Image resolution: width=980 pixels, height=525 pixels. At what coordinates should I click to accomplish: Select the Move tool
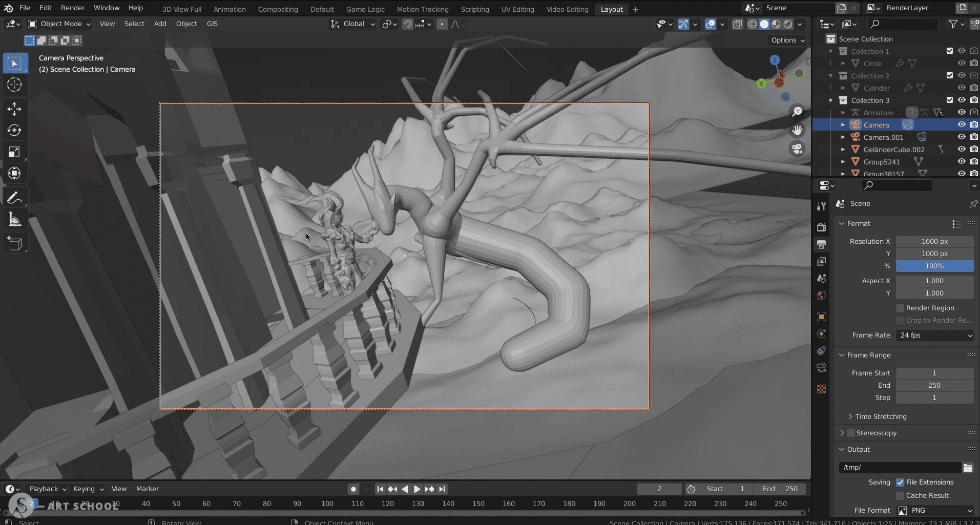[x=14, y=109]
